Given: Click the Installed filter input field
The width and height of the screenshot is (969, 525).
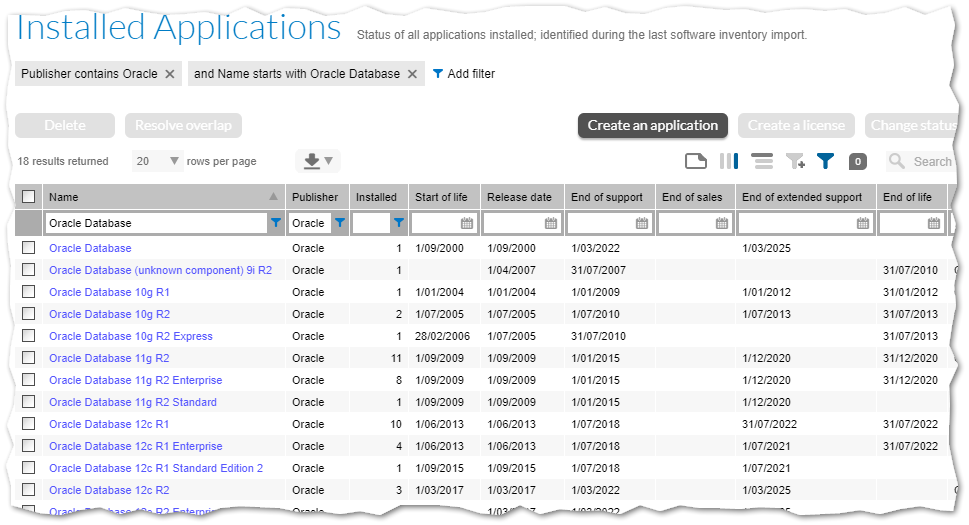Looking at the screenshot, I should 371,223.
